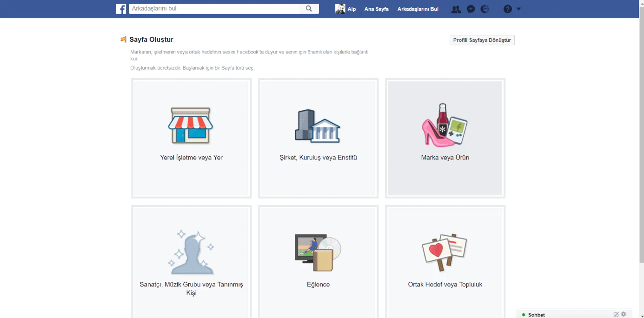This screenshot has width=644, height=318.
Task: Focus the Arkadaşlarını bul search field
Action: (214, 9)
